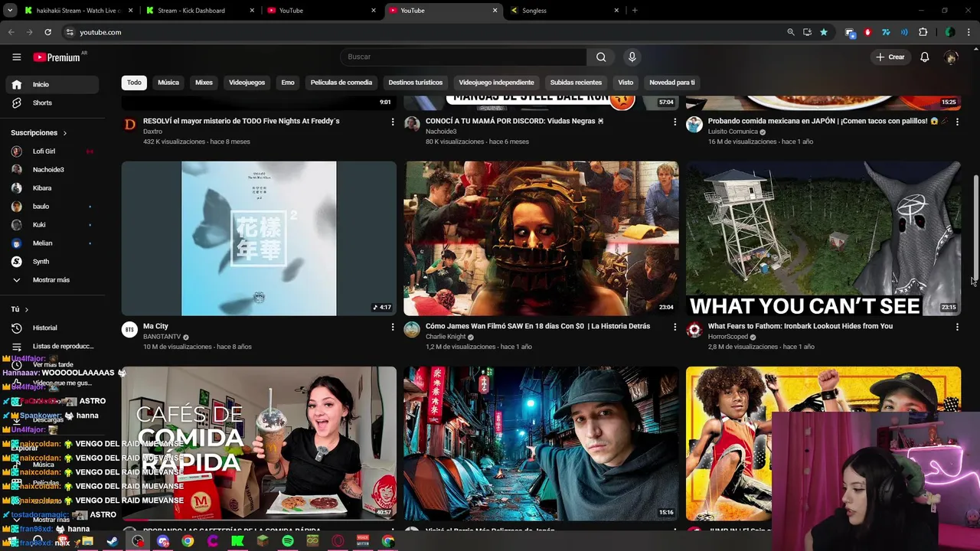Open BANGTANTV channel avatar
This screenshot has width=980, height=551.
point(129,330)
